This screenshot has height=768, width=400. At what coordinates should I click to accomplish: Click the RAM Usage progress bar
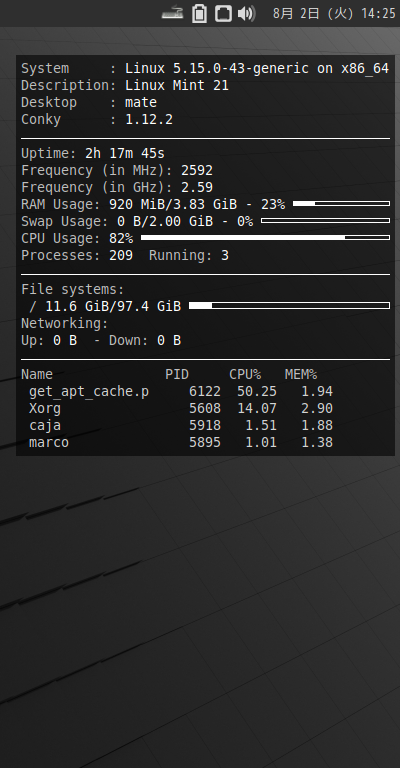coord(341,203)
